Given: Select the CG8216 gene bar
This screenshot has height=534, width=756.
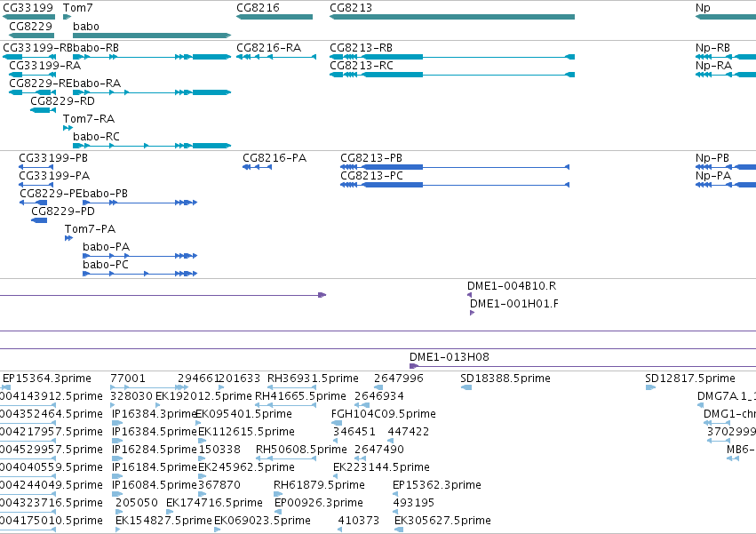Looking at the screenshot, I should click(x=275, y=17).
